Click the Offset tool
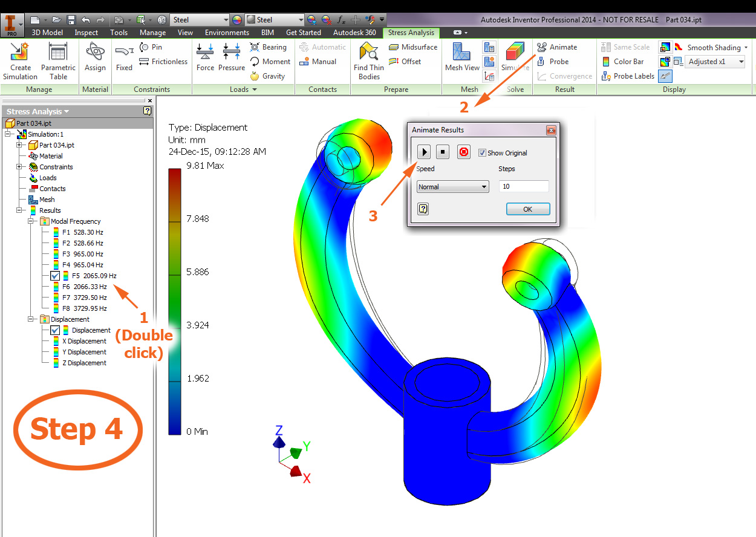756x537 pixels. click(405, 62)
